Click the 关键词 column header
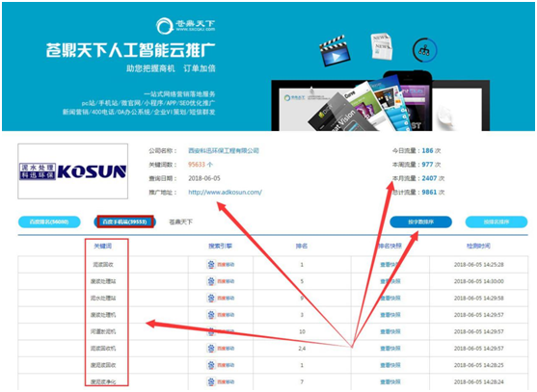 coord(103,246)
